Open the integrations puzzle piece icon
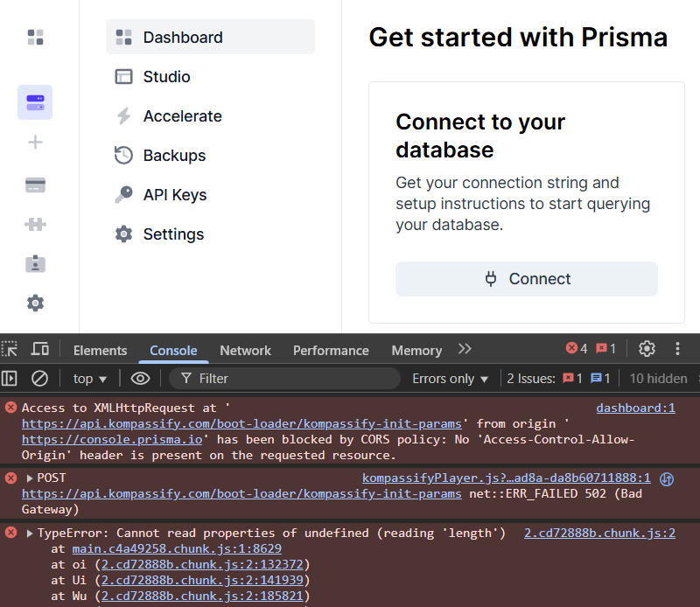 35,224
